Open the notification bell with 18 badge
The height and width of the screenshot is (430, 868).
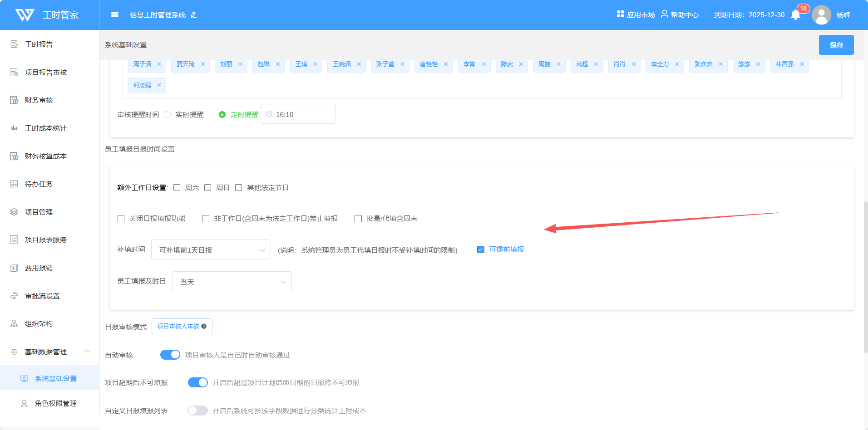point(795,15)
